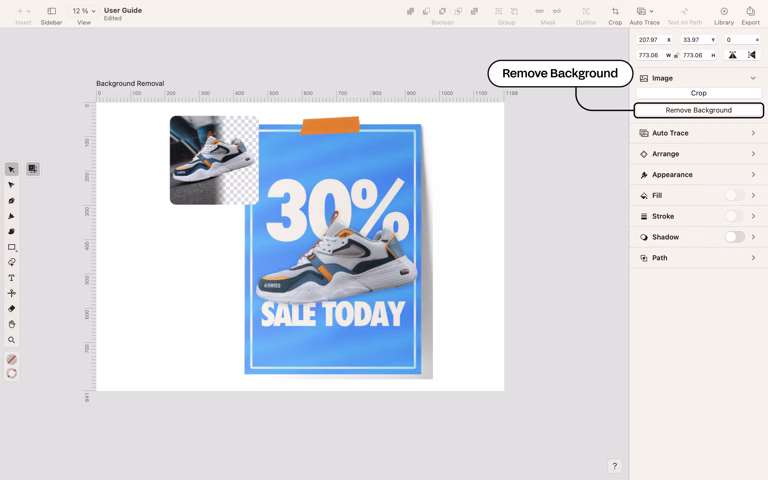Click the Remove Background button
Screen dimensions: 768x480
[x=698, y=110]
